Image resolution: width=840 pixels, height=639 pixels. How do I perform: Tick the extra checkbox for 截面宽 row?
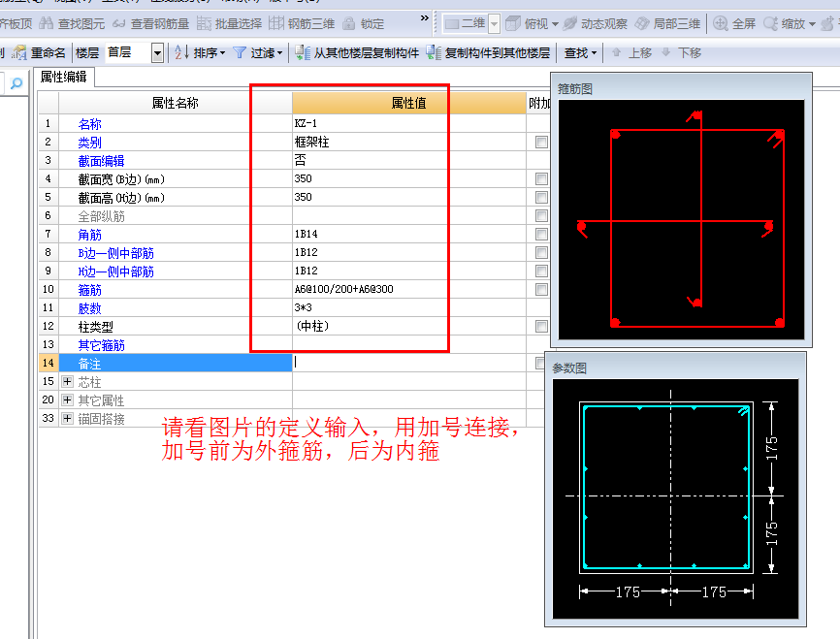[541, 178]
